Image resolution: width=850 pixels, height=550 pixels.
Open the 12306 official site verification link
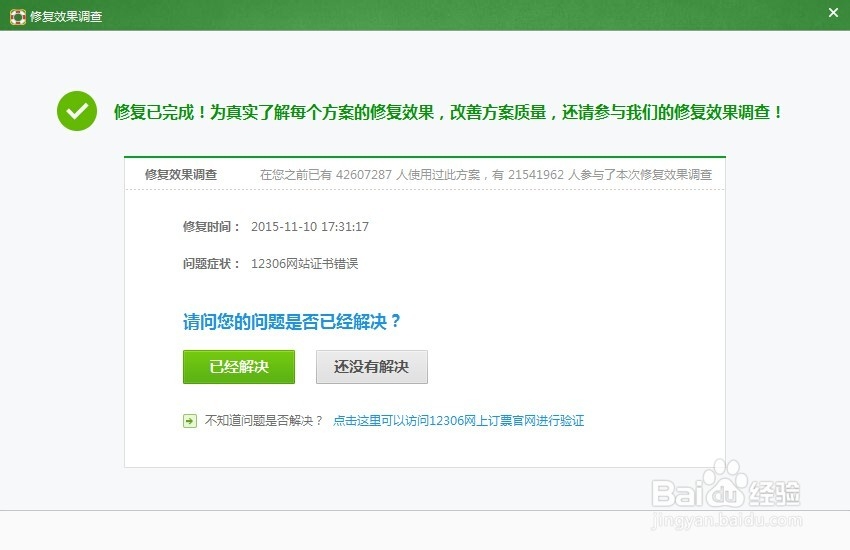click(x=458, y=420)
